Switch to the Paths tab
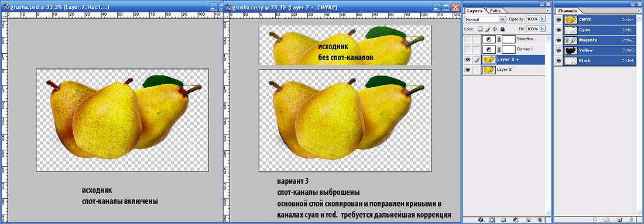Image resolution: width=644 pixels, height=224 pixels. point(495,11)
